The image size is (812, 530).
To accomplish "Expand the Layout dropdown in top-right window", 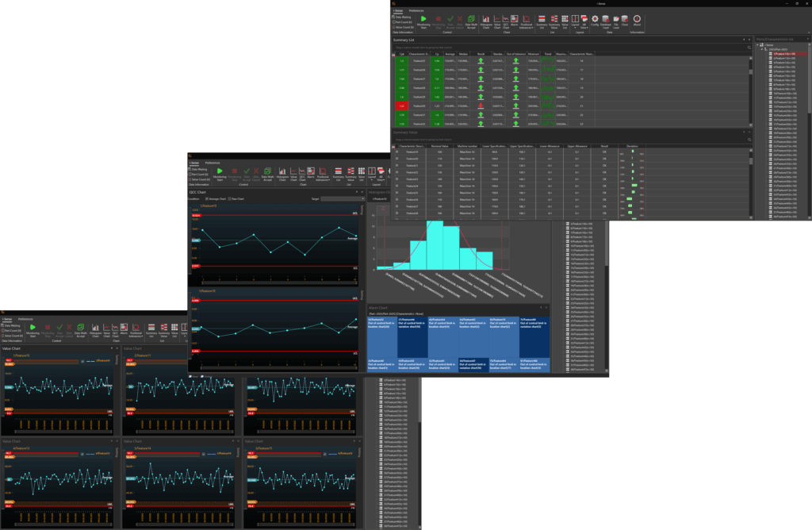I will 574,20.
